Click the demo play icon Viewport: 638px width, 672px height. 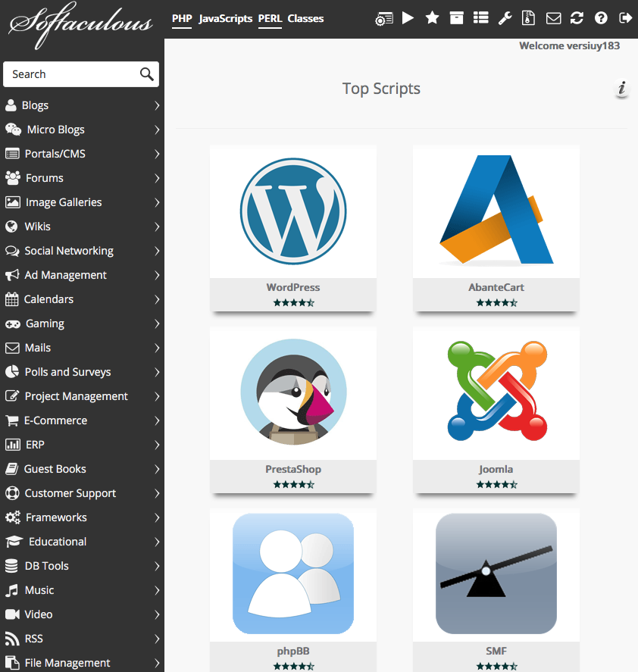[x=408, y=18]
